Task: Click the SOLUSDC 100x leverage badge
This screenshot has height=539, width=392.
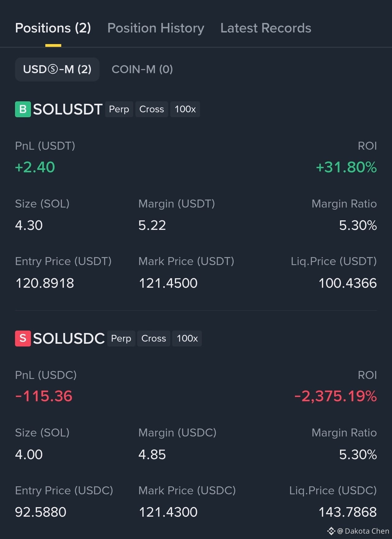Action: [187, 339]
